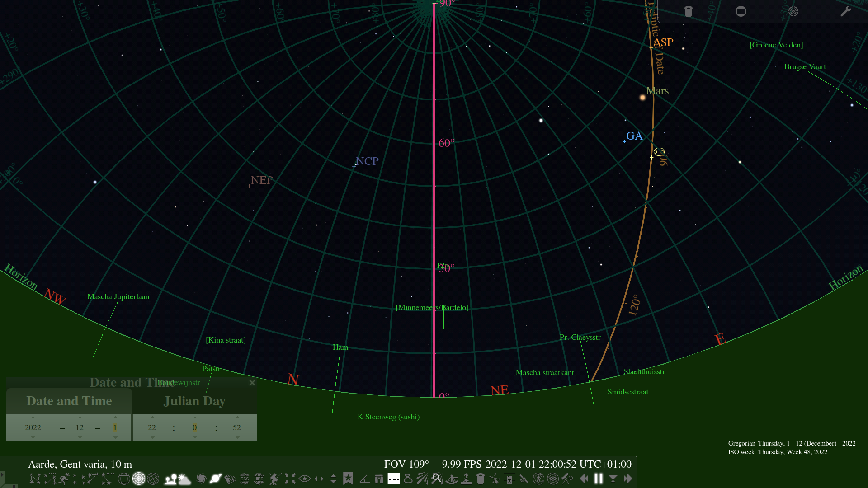This screenshot has width=868, height=488.
Task: Decrease the year with down arrow
Action: click(32, 437)
